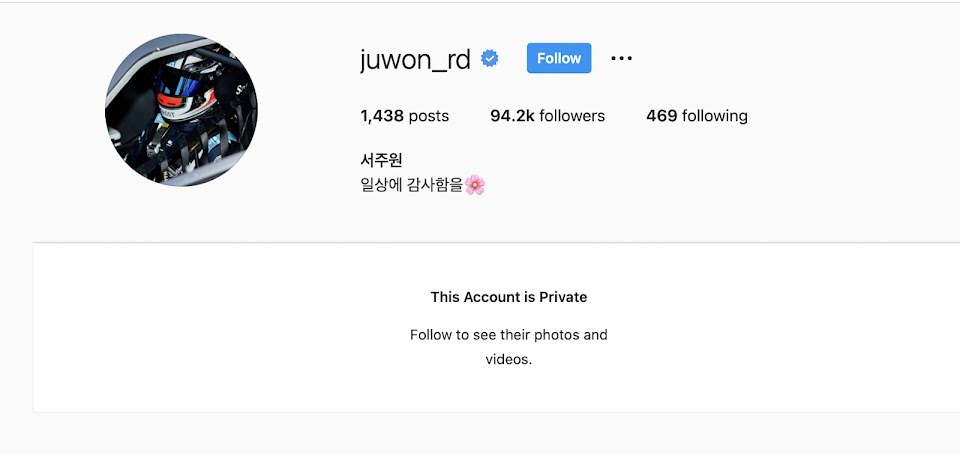Click the "This Account is Private" heading
The width and height of the screenshot is (960, 455).
tap(509, 297)
